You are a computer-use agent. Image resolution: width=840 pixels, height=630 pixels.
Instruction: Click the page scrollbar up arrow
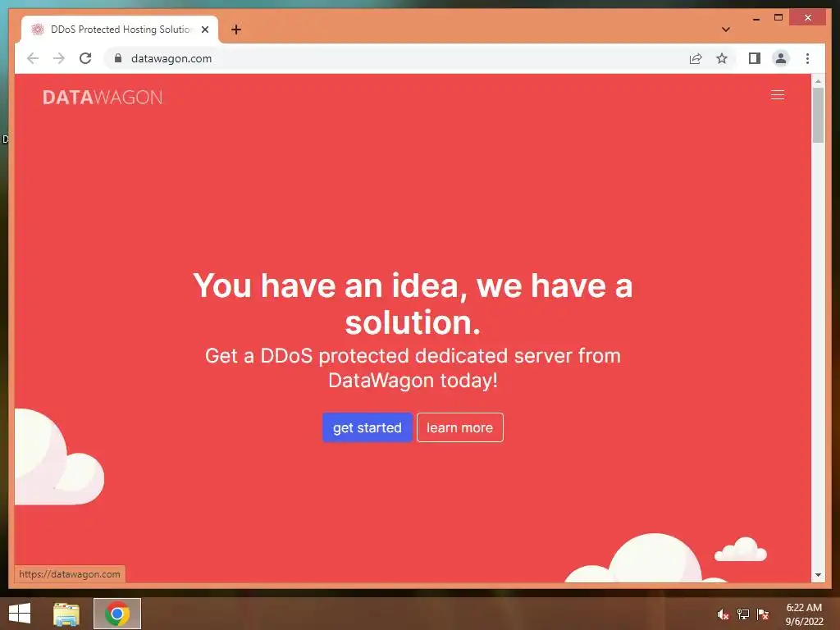[x=818, y=81]
